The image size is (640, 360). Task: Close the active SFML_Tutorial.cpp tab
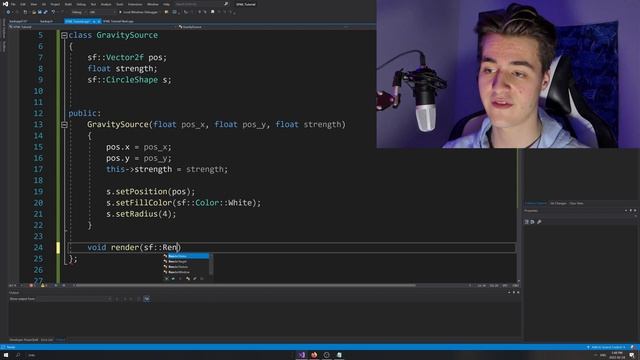99,21
